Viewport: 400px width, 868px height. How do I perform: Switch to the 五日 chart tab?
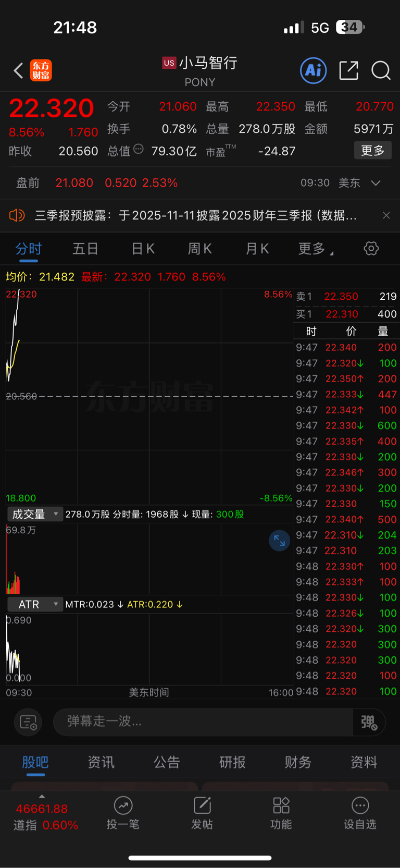tap(85, 249)
